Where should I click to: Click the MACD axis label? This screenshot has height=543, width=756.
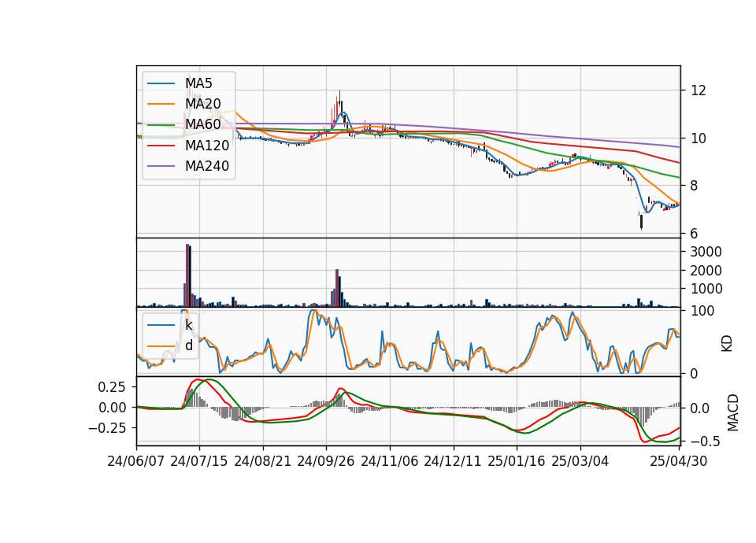click(732, 412)
